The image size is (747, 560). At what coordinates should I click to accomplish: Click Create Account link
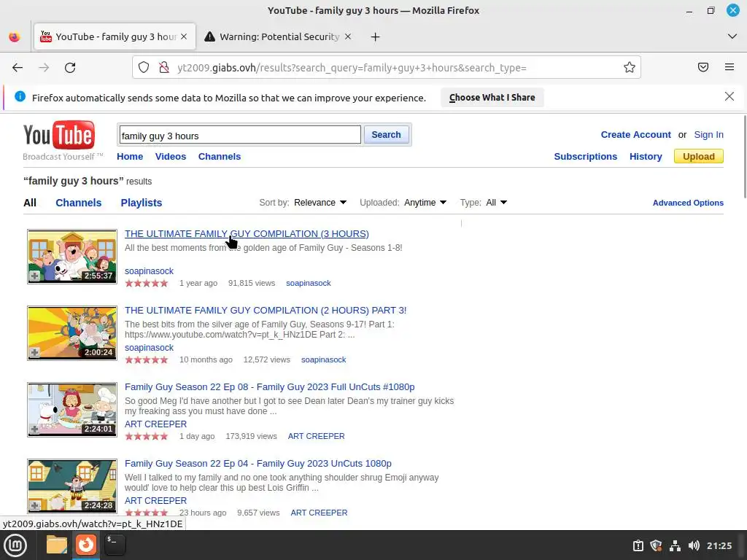click(635, 135)
